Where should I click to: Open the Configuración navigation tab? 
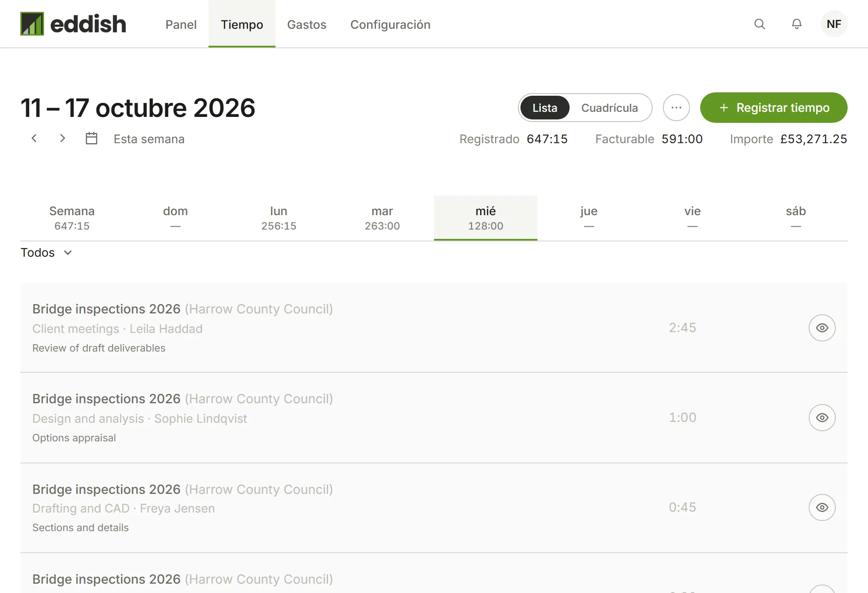390,24
